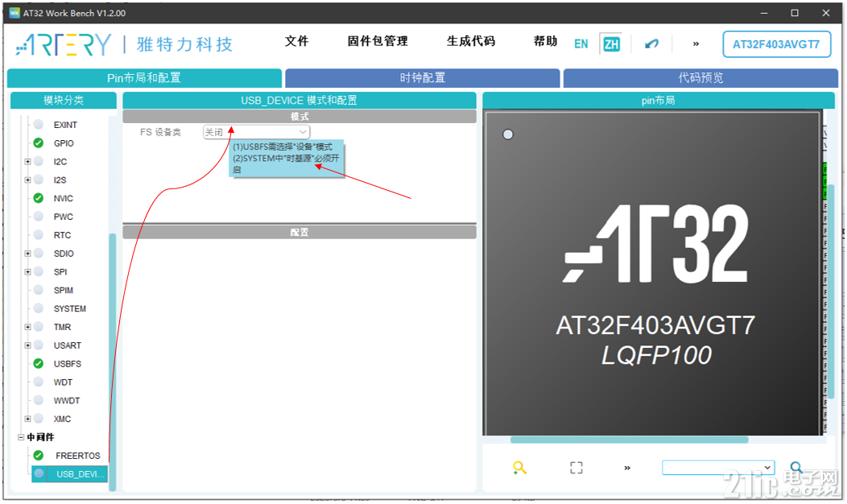Open the 固件包管理 menu

(378, 41)
